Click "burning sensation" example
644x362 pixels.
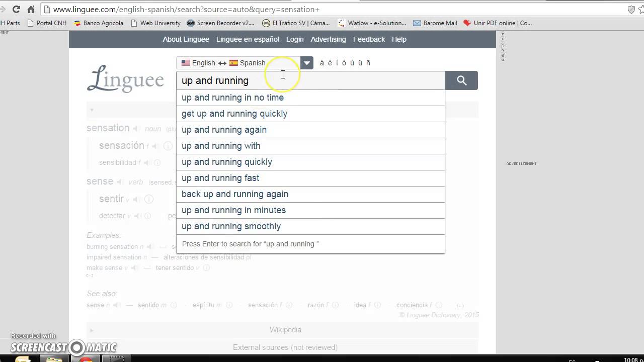pos(112,247)
